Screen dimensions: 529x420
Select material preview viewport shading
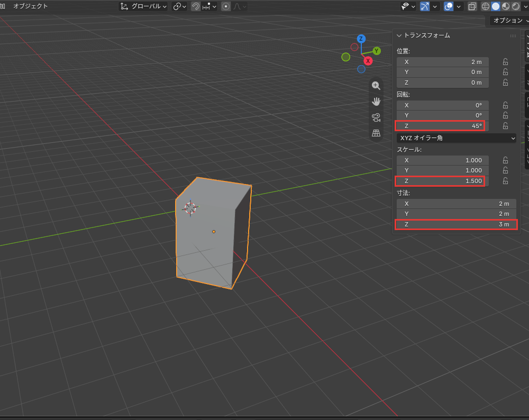click(506, 6)
